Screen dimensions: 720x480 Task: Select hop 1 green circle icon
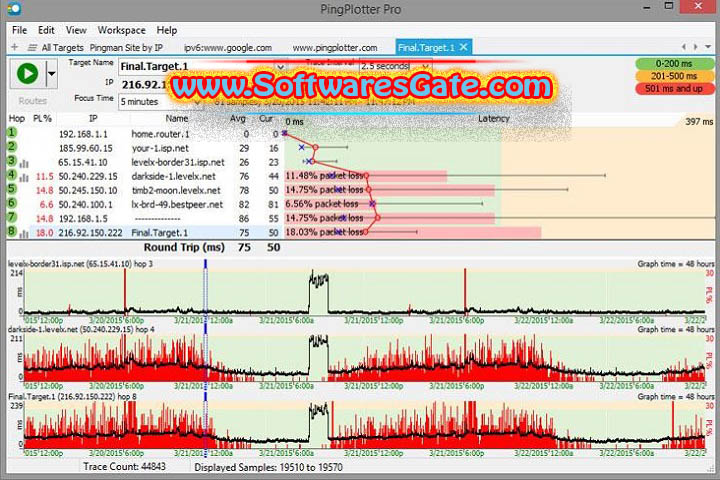[x=12, y=133]
